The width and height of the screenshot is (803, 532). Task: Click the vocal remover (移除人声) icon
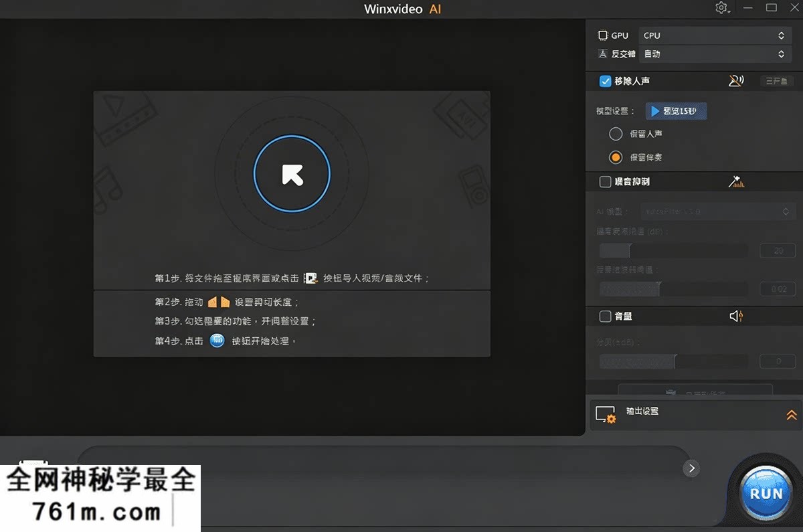736,81
